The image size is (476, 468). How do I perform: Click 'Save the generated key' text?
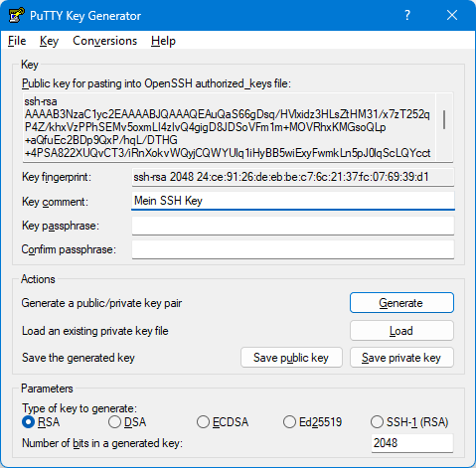tap(79, 358)
